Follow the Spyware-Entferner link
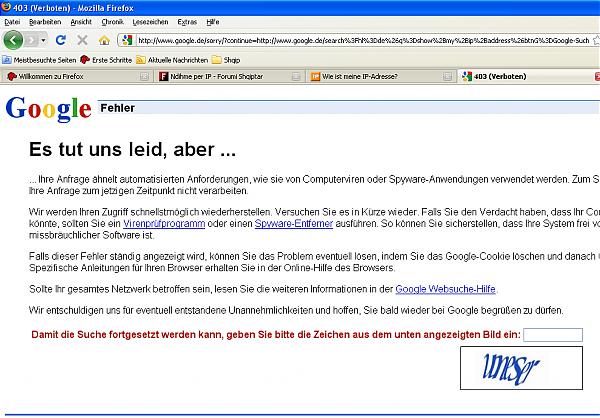Image resolution: width=600 pixels, height=418 pixels. [294, 224]
